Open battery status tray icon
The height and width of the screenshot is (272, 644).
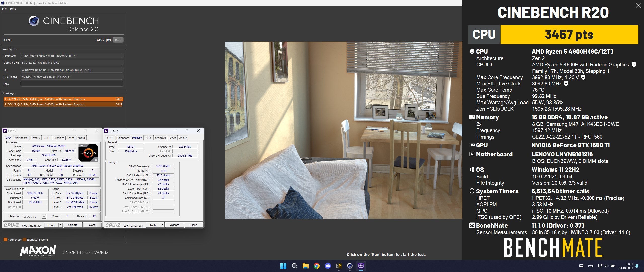click(x=613, y=266)
